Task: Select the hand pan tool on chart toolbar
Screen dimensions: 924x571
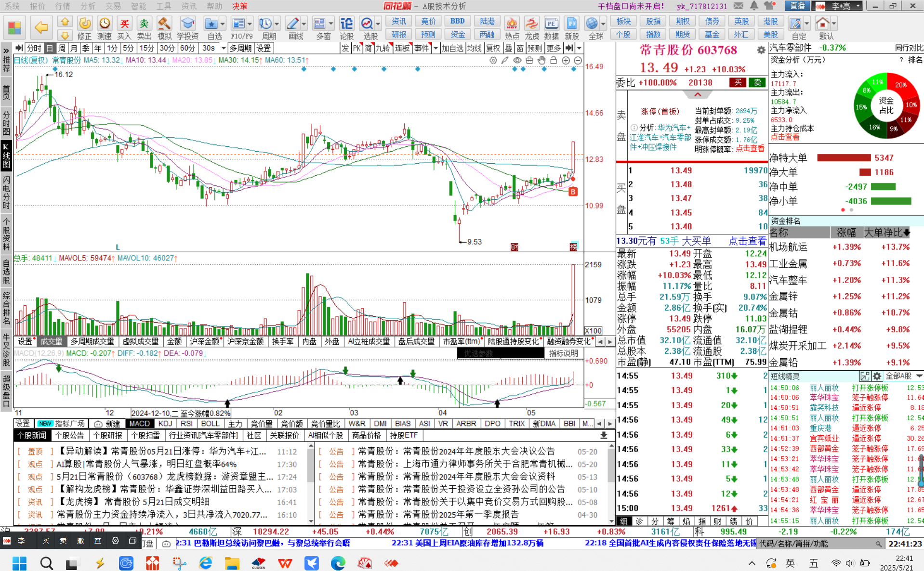Action: point(541,61)
